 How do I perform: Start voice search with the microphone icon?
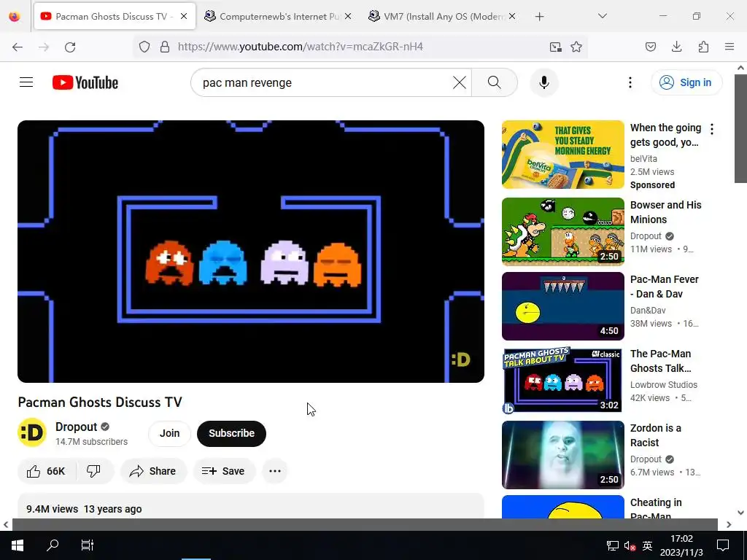[x=544, y=82]
